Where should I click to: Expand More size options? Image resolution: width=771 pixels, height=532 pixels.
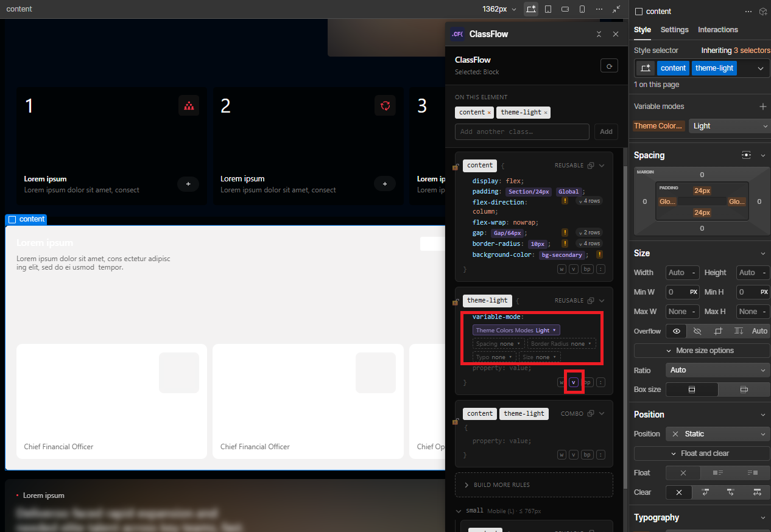[x=702, y=351]
